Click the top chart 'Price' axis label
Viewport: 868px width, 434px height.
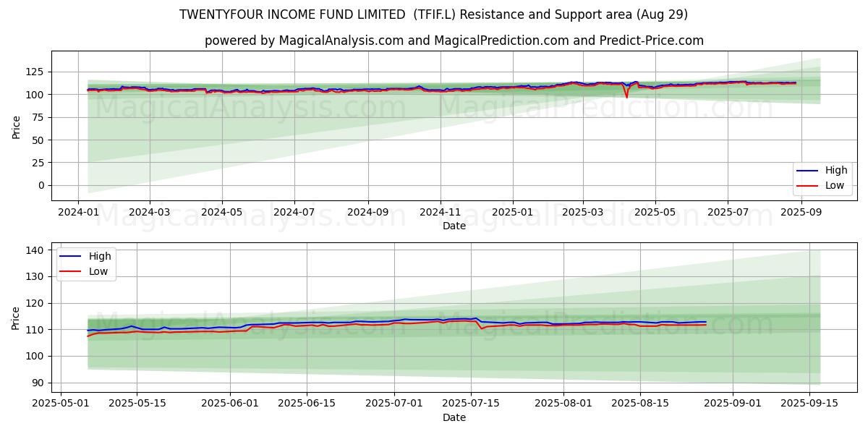click(x=17, y=126)
